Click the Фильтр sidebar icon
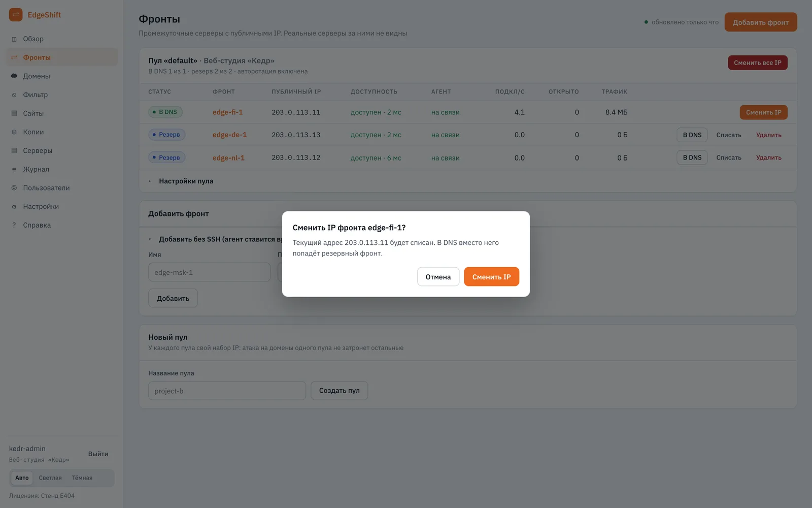Screen dimensions: 812x508 [x=14, y=95]
